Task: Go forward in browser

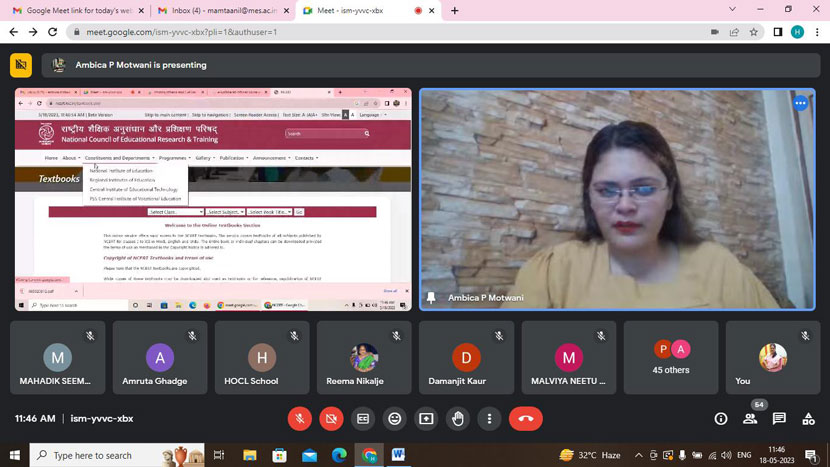Action: click(x=33, y=32)
